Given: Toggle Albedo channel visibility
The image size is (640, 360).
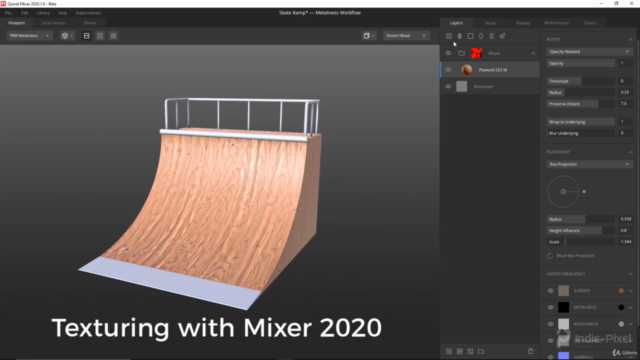Looking at the screenshot, I should pyautogui.click(x=551, y=291).
